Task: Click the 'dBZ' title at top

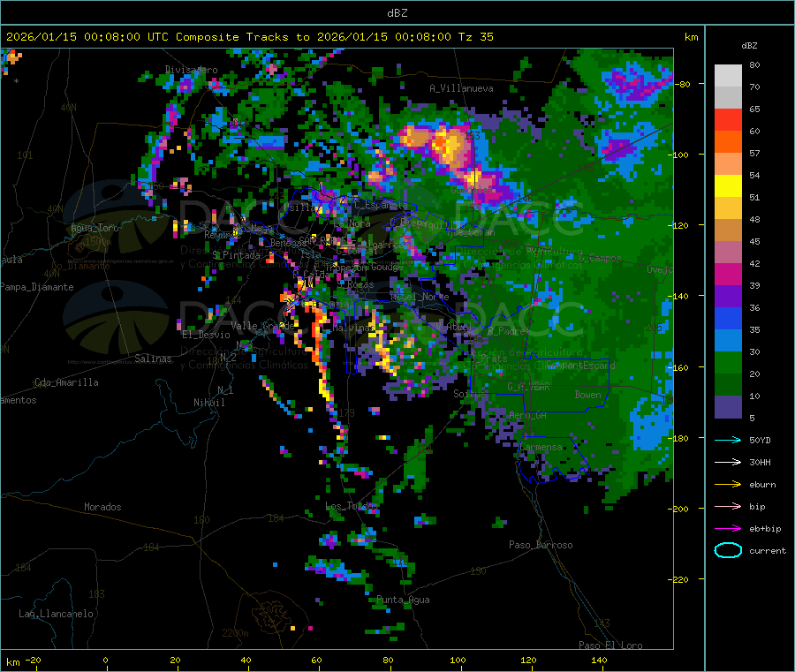Action: point(397,13)
